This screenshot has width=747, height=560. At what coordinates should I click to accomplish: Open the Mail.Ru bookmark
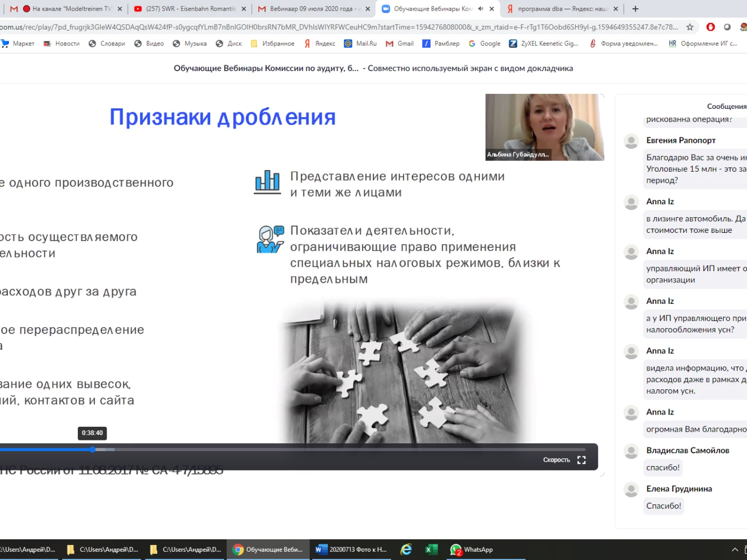pyautogui.click(x=360, y=43)
